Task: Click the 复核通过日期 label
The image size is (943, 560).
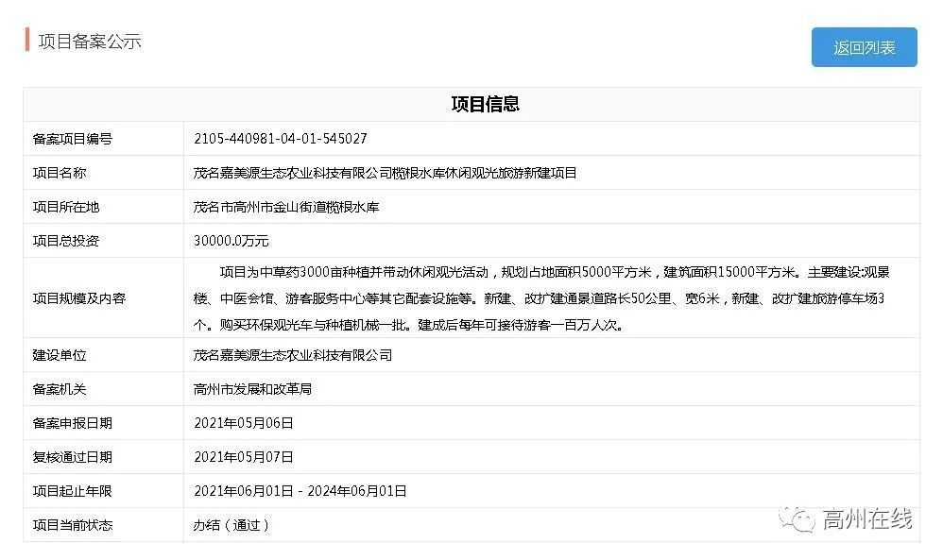Action: [72, 457]
